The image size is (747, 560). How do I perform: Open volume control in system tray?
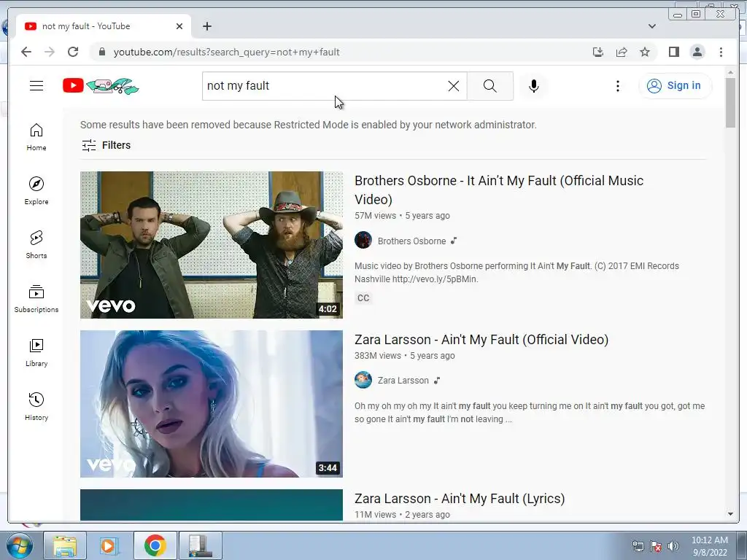pos(673,545)
